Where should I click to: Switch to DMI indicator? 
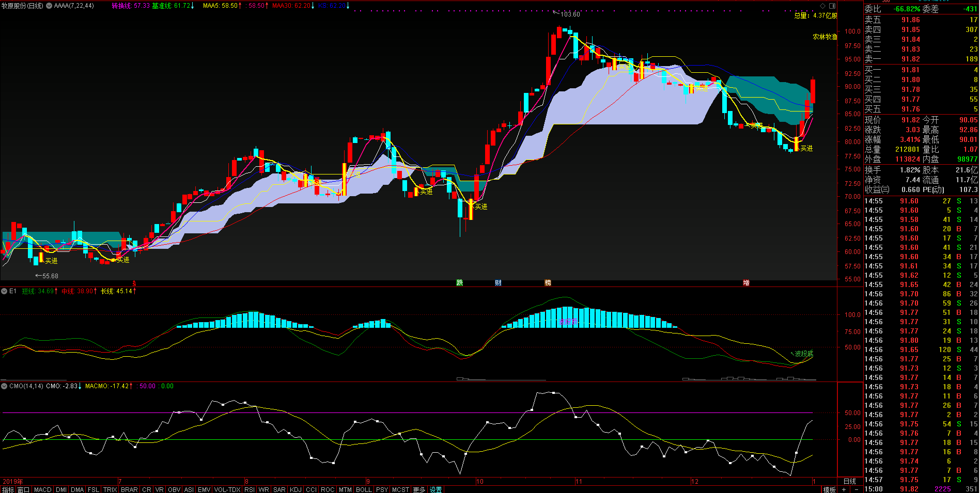[61, 489]
